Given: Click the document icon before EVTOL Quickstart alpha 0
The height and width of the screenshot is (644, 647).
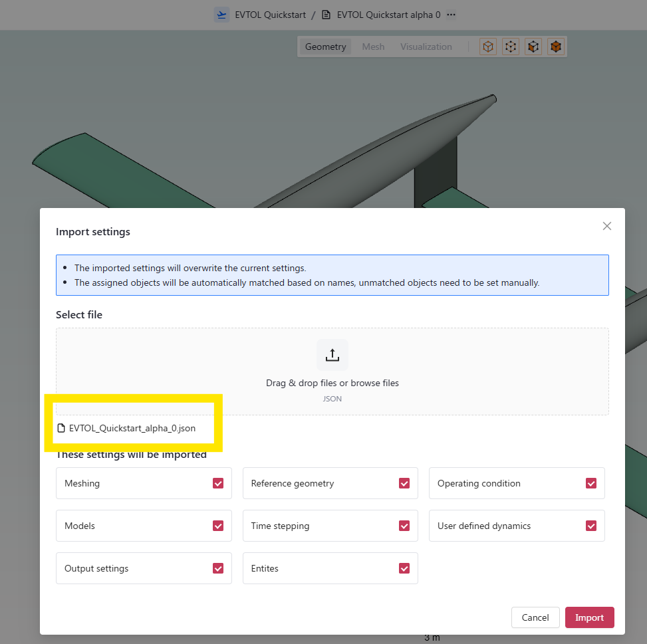Looking at the screenshot, I should [x=326, y=15].
